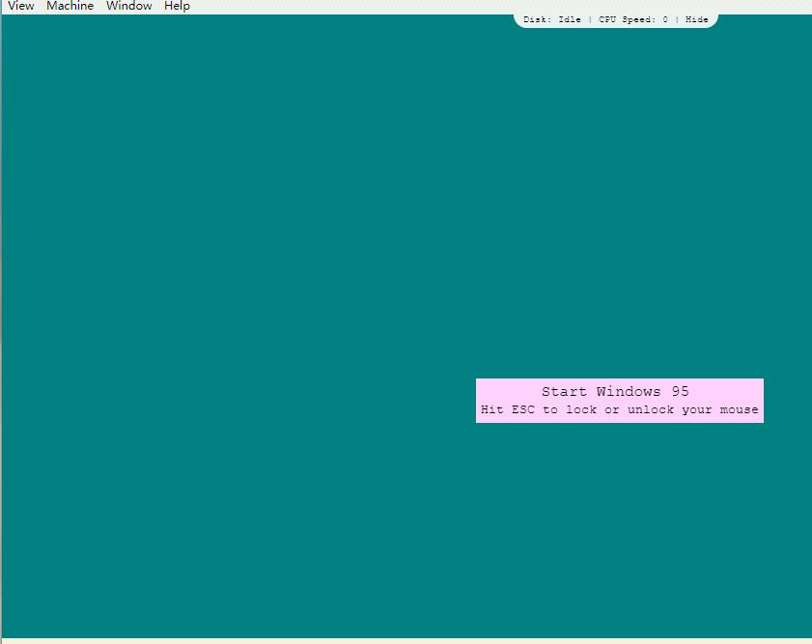
Task: Click the Disk: Idle status indicator
Action: click(552, 19)
